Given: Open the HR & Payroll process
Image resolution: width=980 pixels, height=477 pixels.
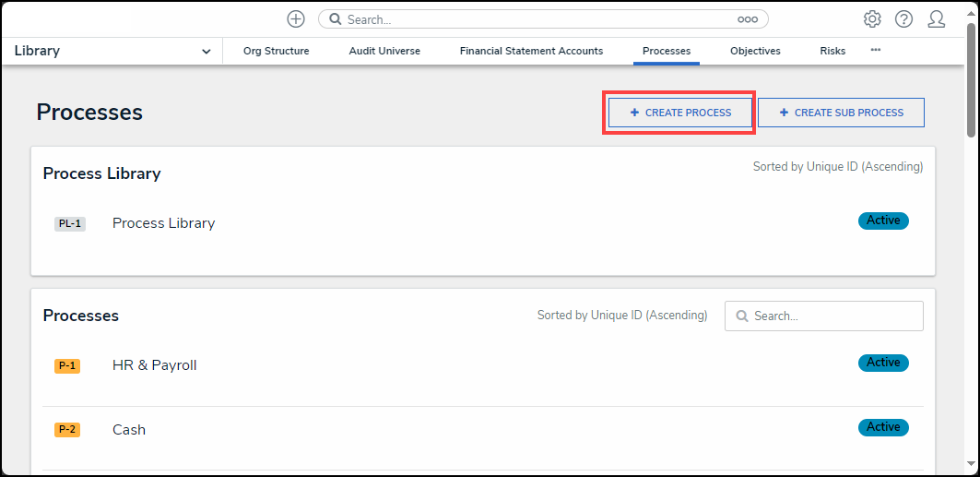Looking at the screenshot, I should [x=155, y=365].
